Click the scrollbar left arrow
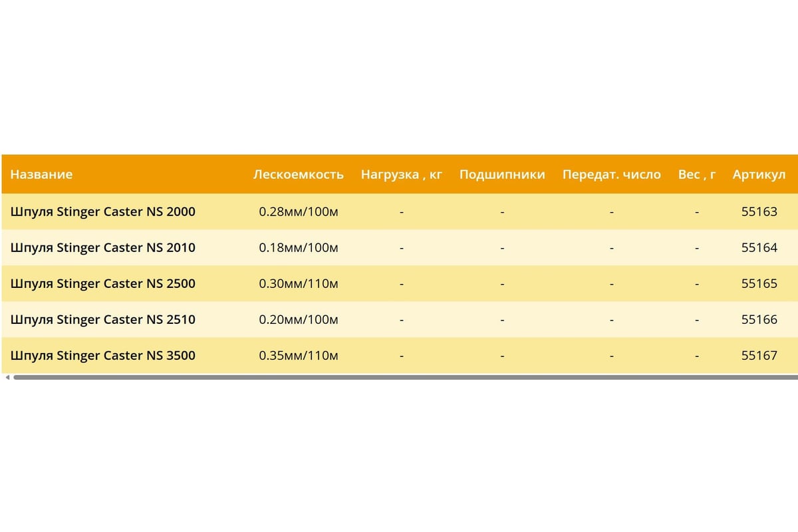Image resolution: width=798 pixels, height=532 pixels. pos(7,378)
